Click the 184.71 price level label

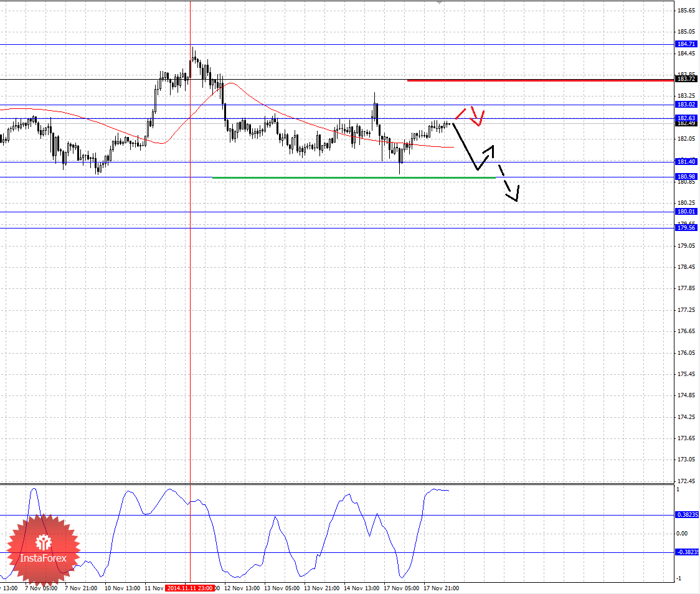point(686,44)
